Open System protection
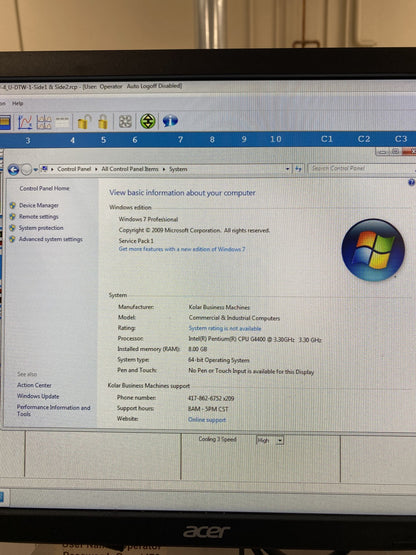Viewport: 416px width, 555px height. tap(41, 228)
